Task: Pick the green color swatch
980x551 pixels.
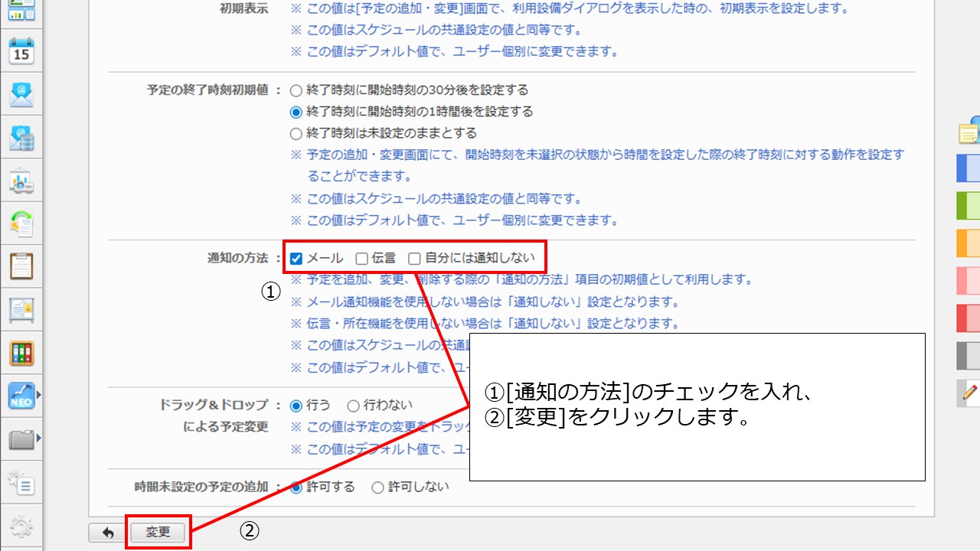Action: 969,206
